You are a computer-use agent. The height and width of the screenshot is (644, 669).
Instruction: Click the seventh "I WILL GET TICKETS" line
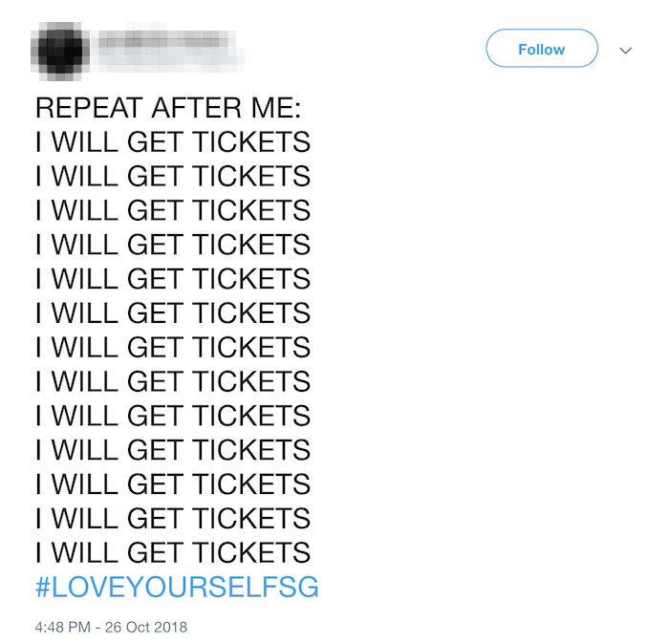pos(173,347)
